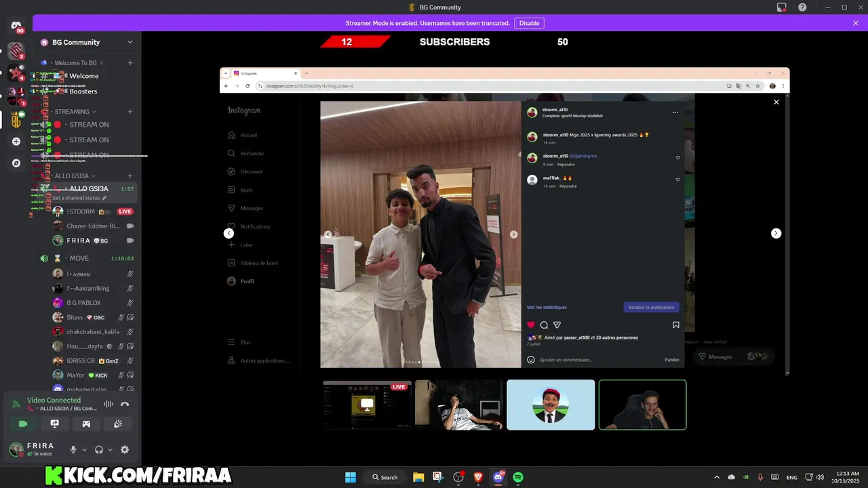Select the LIVE screen share thumbnail
The height and width of the screenshot is (488, 868).
[x=367, y=405]
